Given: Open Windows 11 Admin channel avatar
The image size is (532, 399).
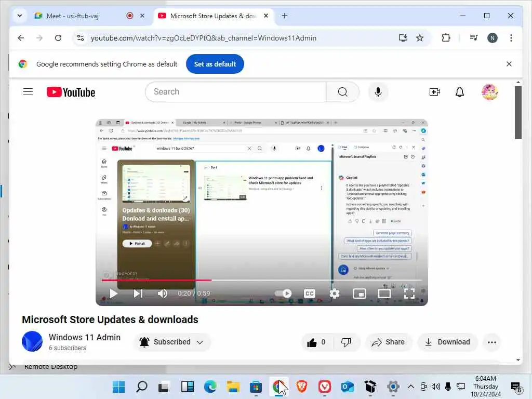Looking at the screenshot, I should point(32,341).
